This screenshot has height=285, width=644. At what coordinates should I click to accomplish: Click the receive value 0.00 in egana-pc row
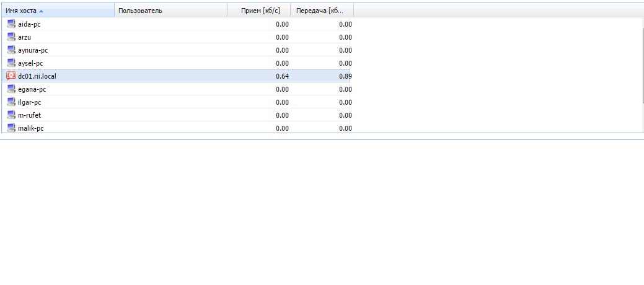pos(282,89)
